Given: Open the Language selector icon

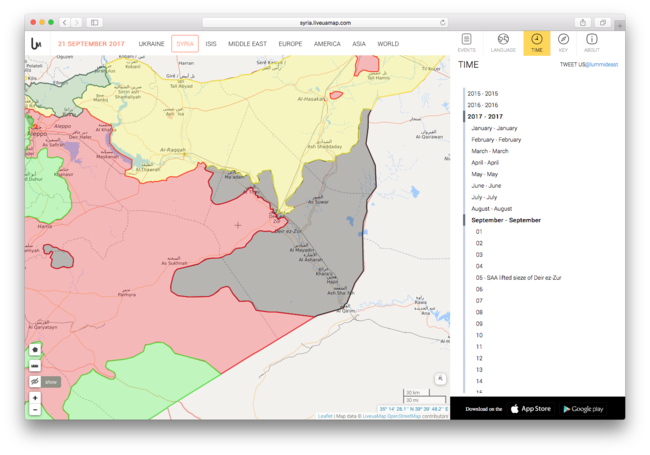Looking at the screenshot, I should pos(503,42).
